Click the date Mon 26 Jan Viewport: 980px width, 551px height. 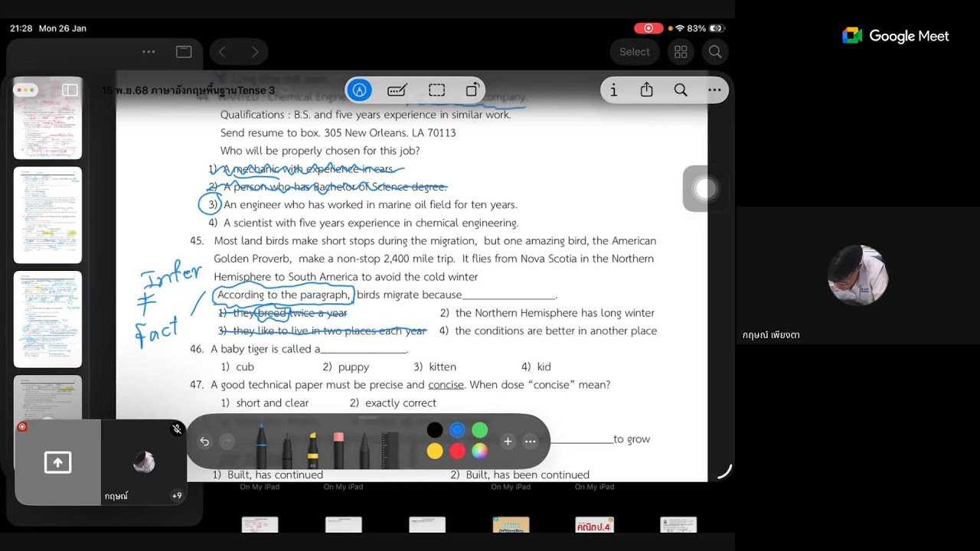63,28
